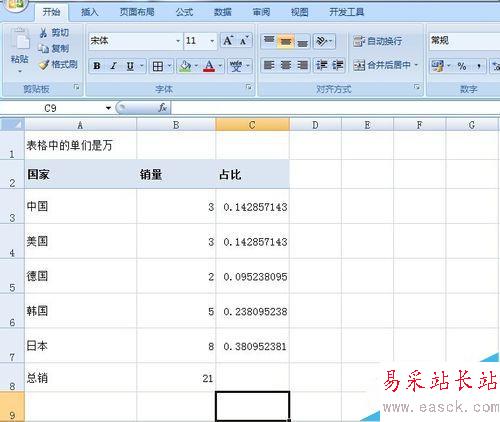Click the Cut (剪切) scissors icon
Image resolution: width=500 pixels, height=422 pixels.
click(43, 33)
